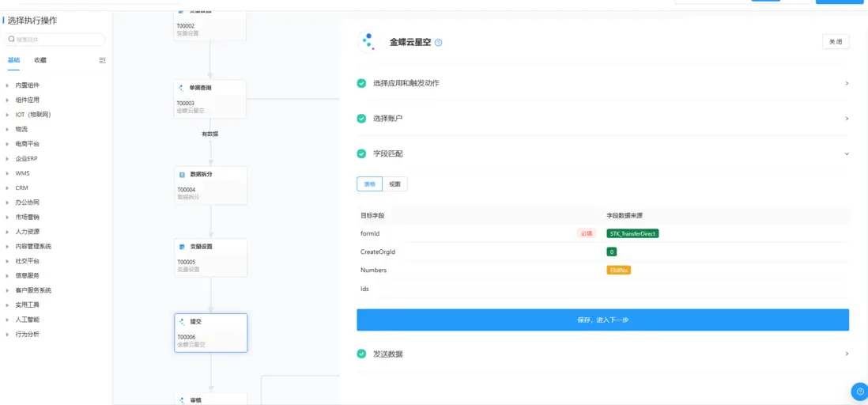The width and height of the screenshot is (868, 405).
Task: Focus the 搜索组件 search field
Action: (55, 40)
